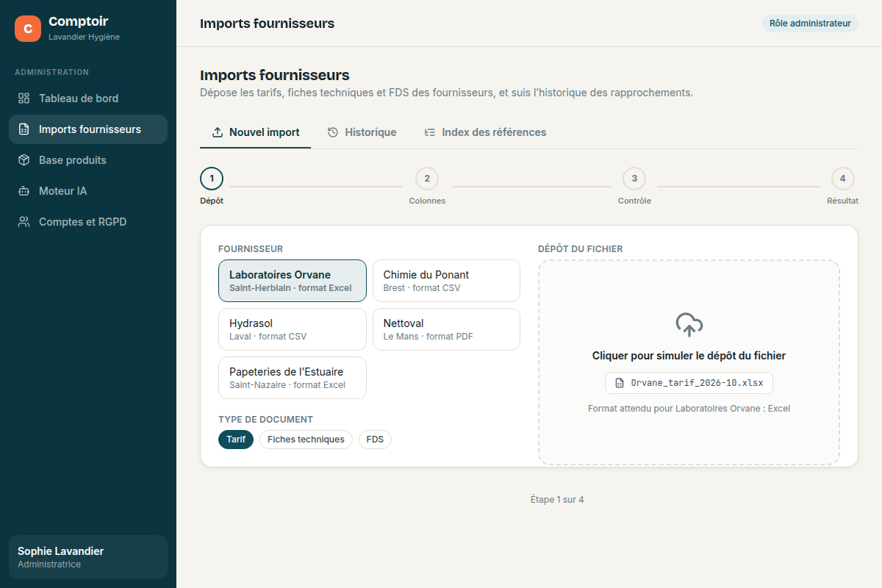Open the Moteur IA section
This screenshot has width=882, height=588.
pos(88,191)
